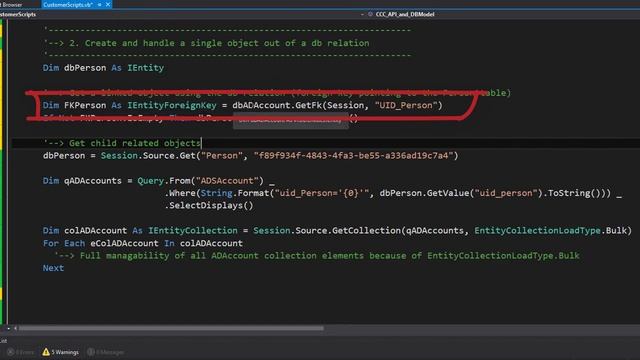Screen dimensions: 640x360
Task: Switch to the CustomerScripts.vb tab
Action: pyautogui.click(x=68, y=4)
